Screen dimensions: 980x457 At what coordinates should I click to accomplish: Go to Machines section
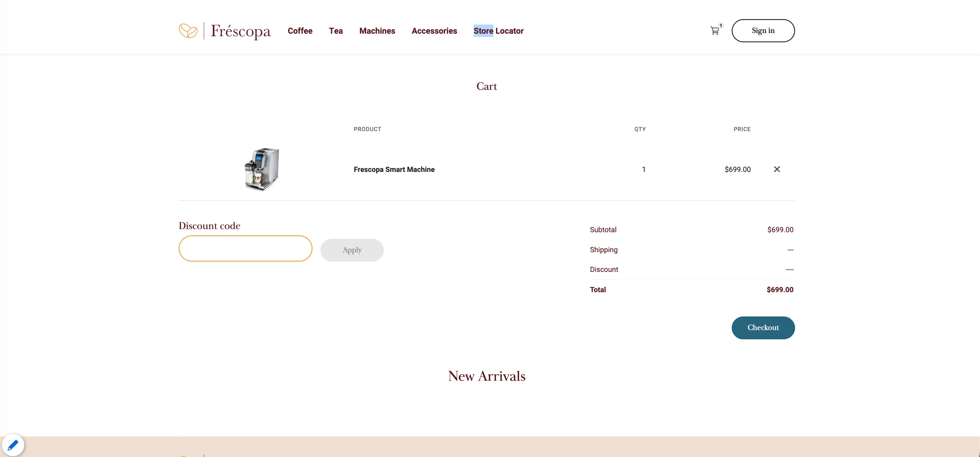click(x=377, y=31)
